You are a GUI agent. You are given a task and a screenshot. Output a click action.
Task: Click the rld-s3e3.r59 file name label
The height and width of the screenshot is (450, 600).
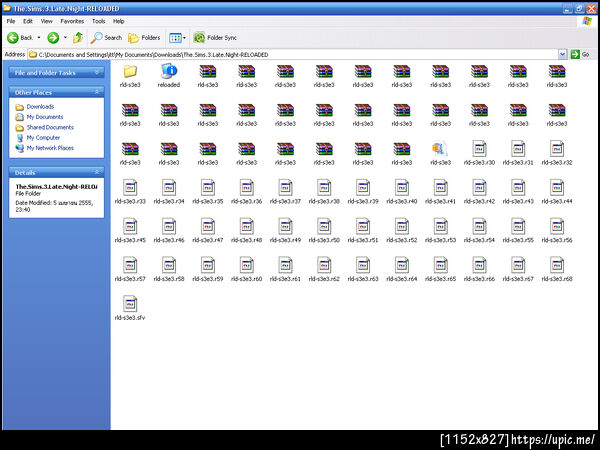tap(208, 279)
